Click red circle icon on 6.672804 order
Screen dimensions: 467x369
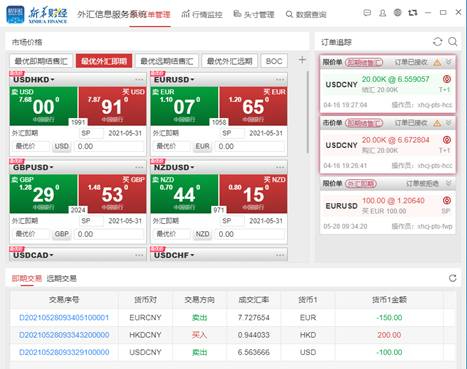(447, 140)
